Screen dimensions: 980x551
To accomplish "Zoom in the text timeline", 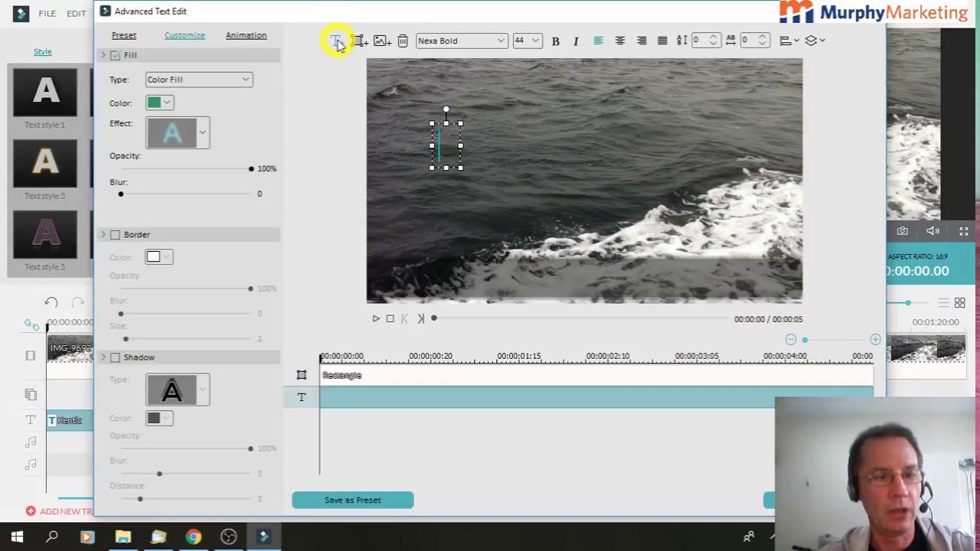I will point(875,339).
